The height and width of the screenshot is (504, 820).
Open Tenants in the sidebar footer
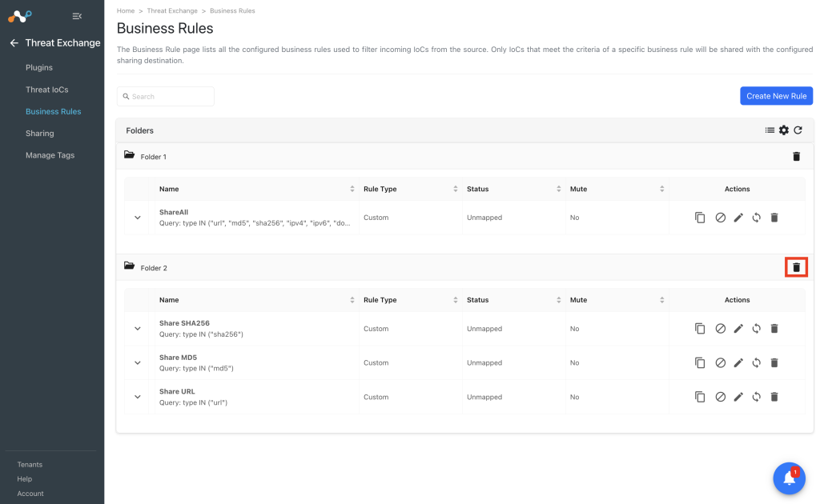click(x=30, y=464)
